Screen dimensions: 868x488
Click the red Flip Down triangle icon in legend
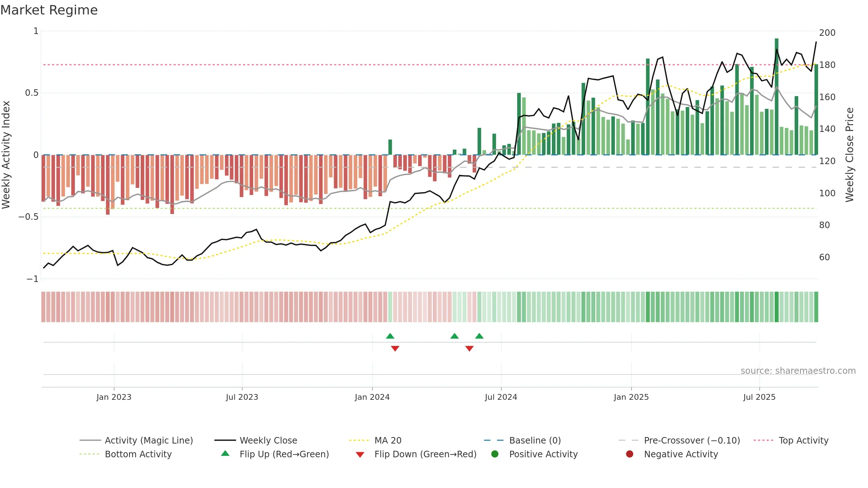(360, 455)
